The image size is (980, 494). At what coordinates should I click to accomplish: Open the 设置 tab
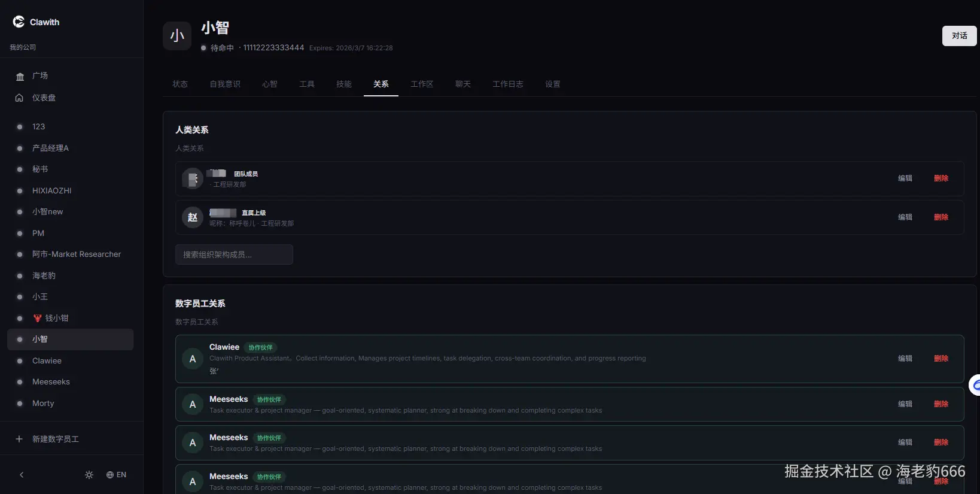coord(553,84)
